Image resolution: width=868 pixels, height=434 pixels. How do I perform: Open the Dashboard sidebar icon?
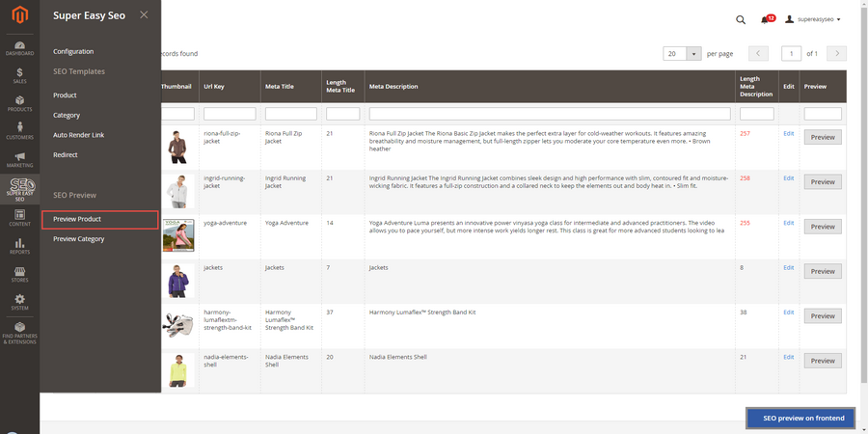(x=20, y=49)
